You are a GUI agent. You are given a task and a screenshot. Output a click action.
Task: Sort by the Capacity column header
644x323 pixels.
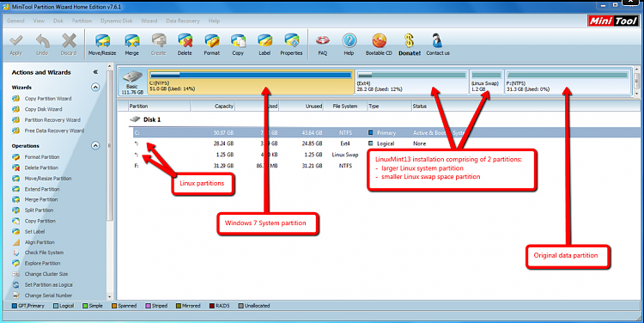(213, 106)
